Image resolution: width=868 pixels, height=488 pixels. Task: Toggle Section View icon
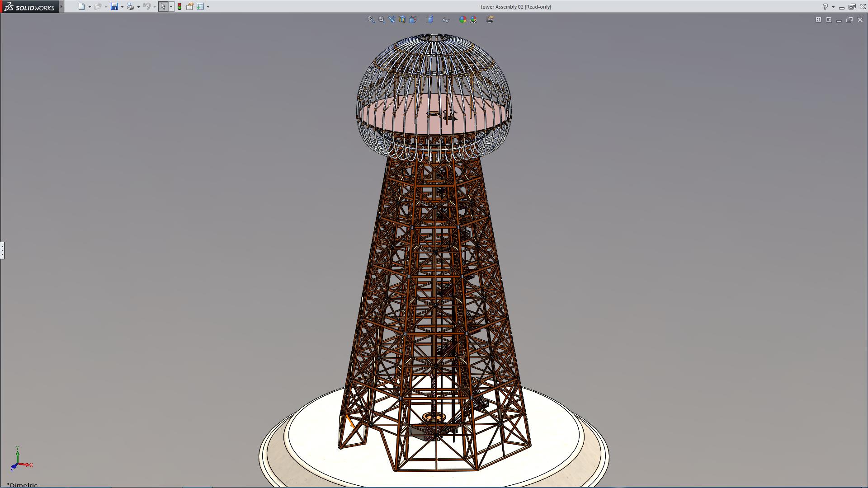(x=402, y=19)
